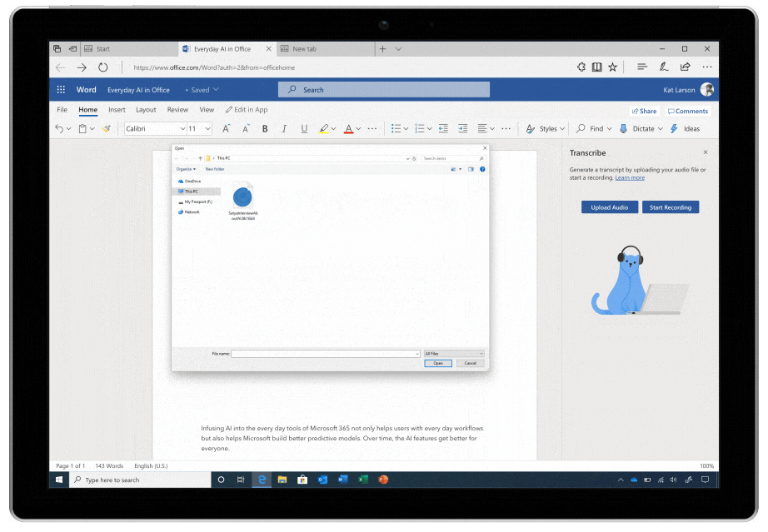The width and height of the screenshot is (768, 532).
Task: Click the Paste clipboard icon
Action: 82,129
